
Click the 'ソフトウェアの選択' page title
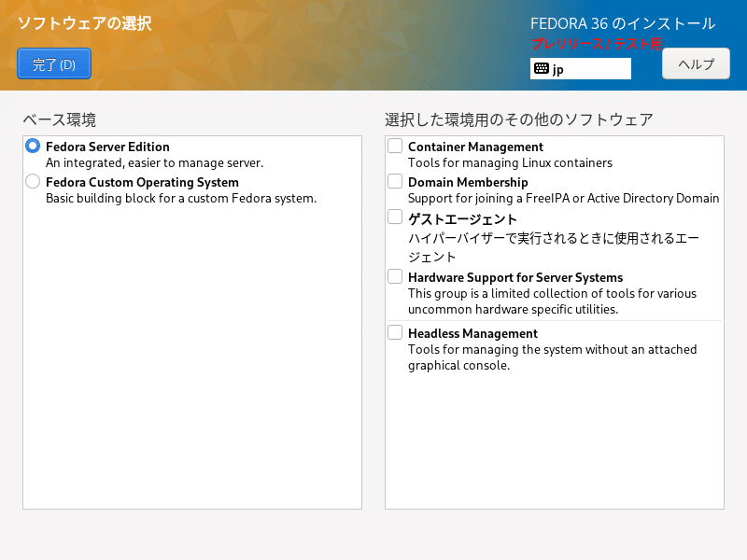[84, 23]
